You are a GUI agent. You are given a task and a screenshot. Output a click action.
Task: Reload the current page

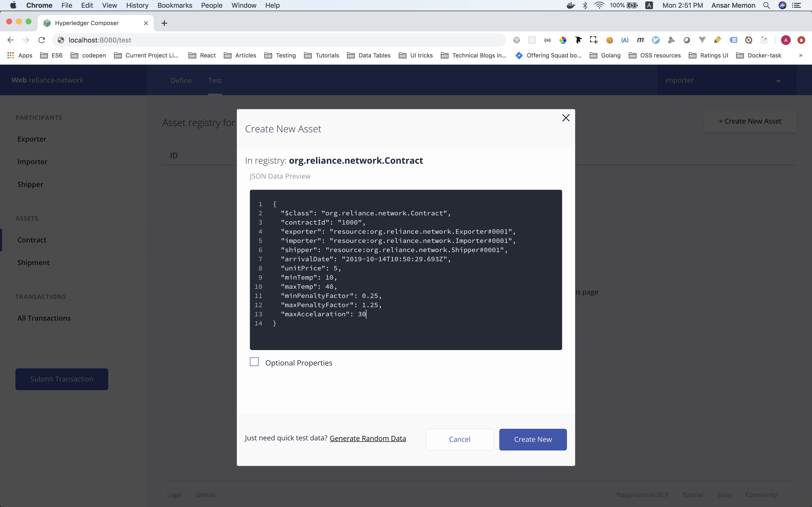coord(42,40)
